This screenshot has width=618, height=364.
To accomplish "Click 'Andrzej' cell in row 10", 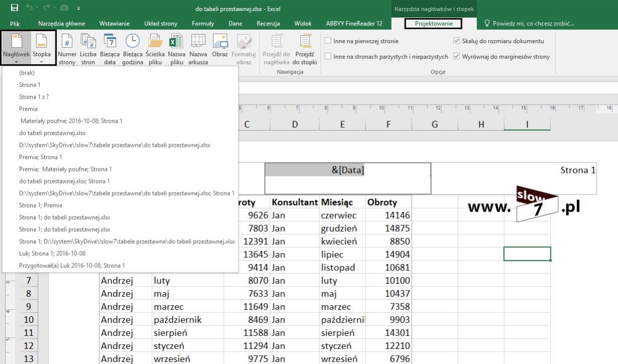I will 126,319.
